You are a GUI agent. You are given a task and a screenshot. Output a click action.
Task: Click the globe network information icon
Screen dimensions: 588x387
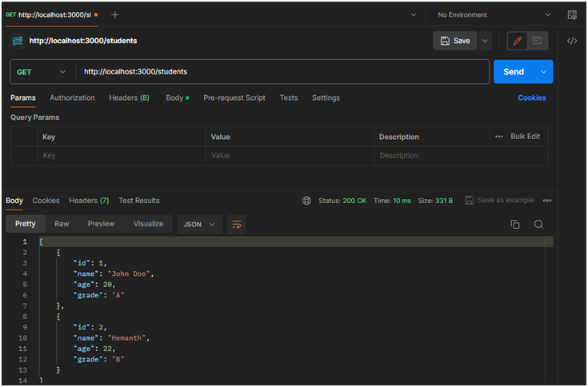[x=306, y=201]
